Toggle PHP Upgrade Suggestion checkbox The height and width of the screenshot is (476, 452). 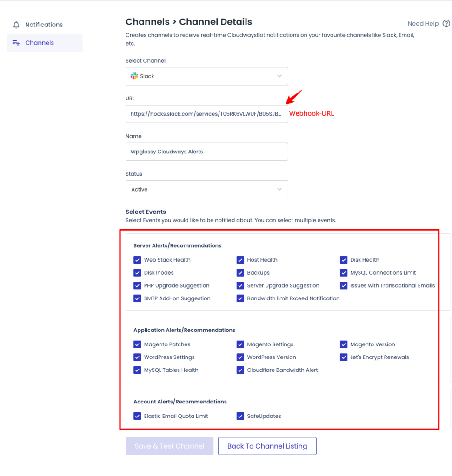137,286
